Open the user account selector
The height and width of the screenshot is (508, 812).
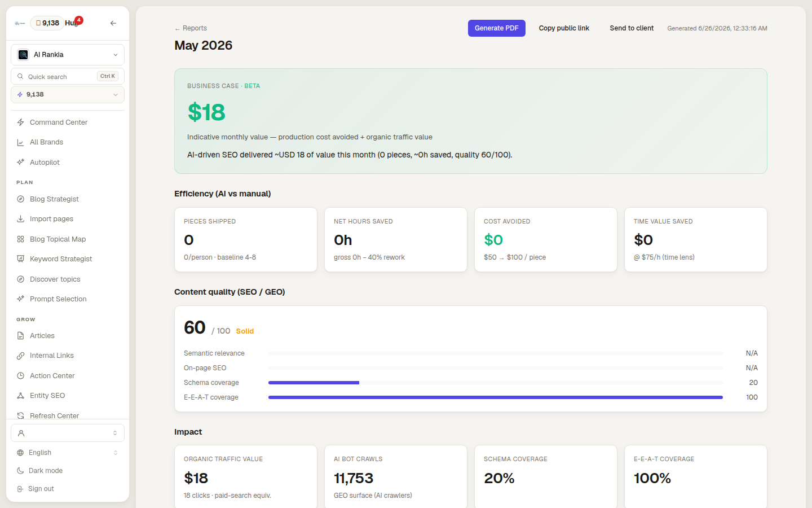point(68,433)
